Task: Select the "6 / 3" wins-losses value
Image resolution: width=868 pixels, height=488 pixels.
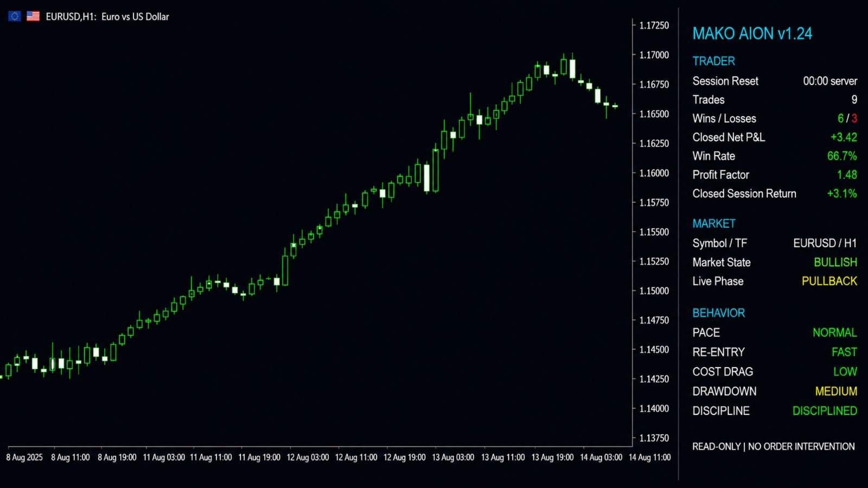Action: click(847, 119)
